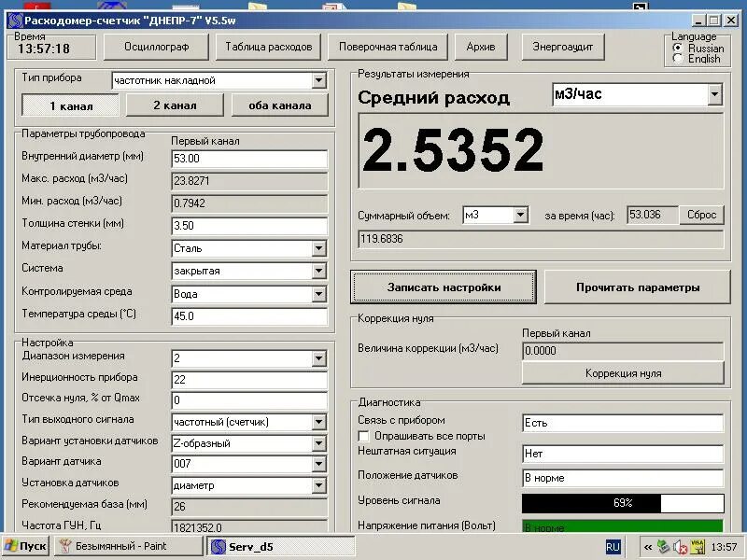Click the Сброс button to reset volume
This screenshot has width=747, height=560.
(x=701, y=215)
